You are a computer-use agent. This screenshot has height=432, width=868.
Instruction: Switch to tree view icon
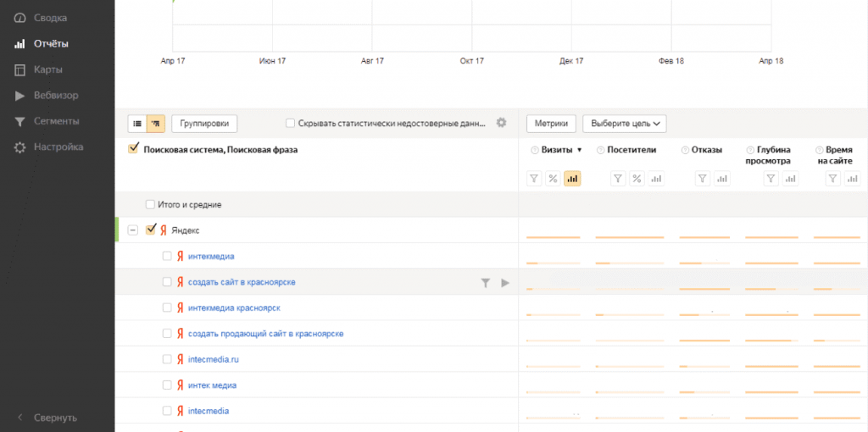click(x=156, y=124)
